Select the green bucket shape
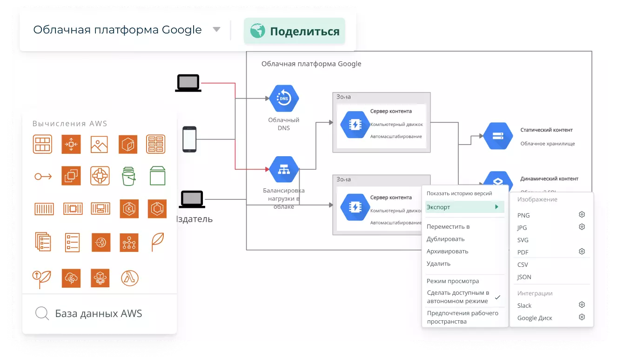This screenshot has width=617, height=364. pos(128,176)
